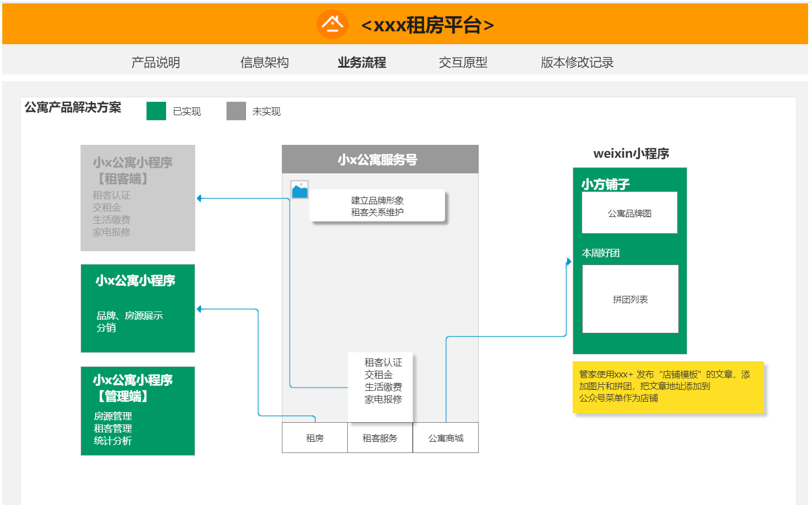The image size is (812, 505).
Task: Click the 本周好团 label
Action: coord(601,253)
